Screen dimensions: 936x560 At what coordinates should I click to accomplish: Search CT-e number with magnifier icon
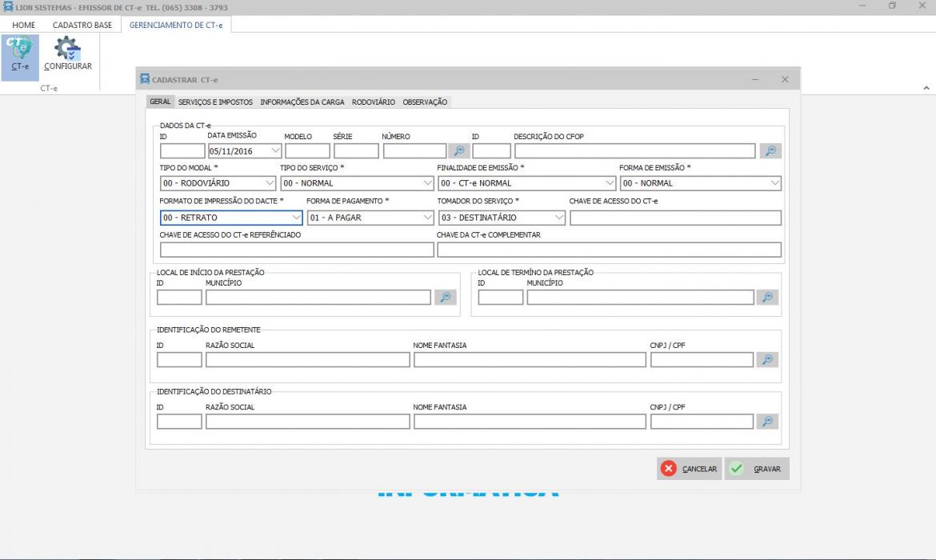point(459,151)
